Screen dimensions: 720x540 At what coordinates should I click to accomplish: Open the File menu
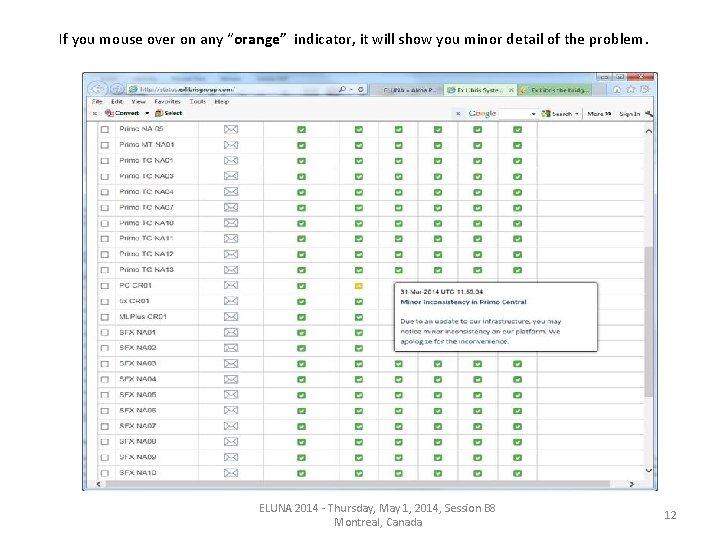(x=97, y=101)
